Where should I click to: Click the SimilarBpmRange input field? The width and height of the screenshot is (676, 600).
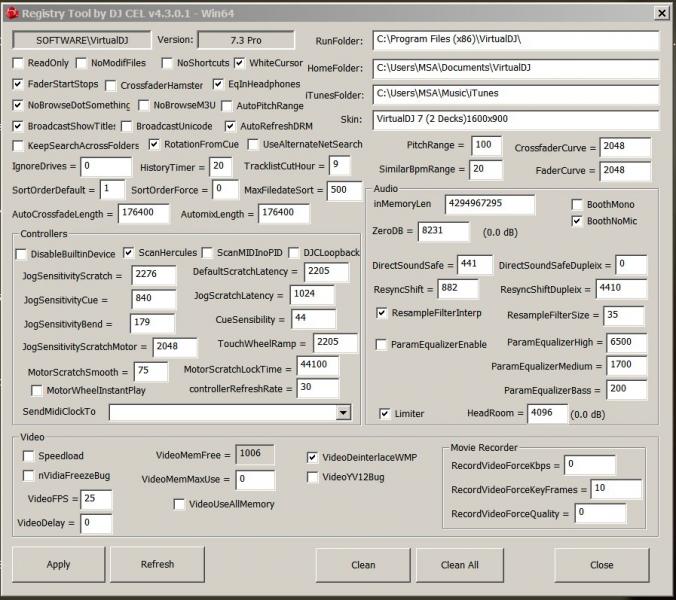coord(486,169)
